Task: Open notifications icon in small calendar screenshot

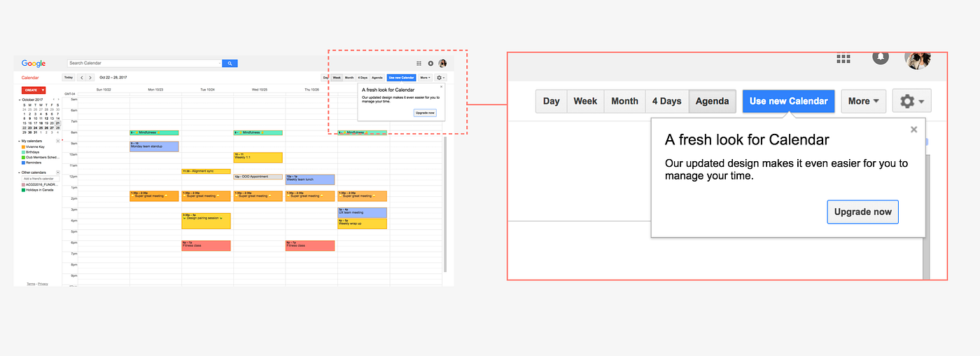Action: pyautogui.click(x=430, y=63)
